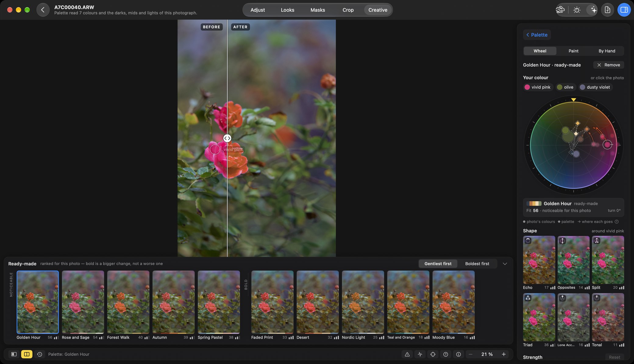Choose the Echo shape thumbnail

click(539, 260)
